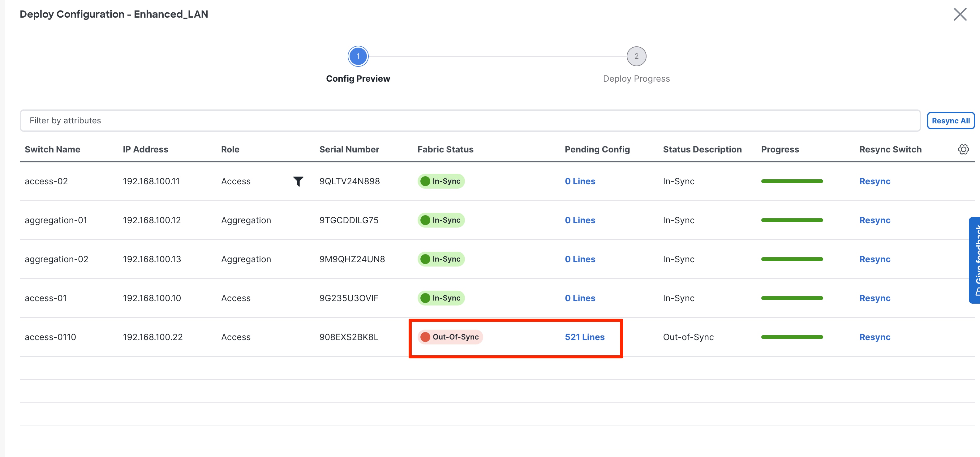Click step 1 Config Preview circle

pos(358,56)
